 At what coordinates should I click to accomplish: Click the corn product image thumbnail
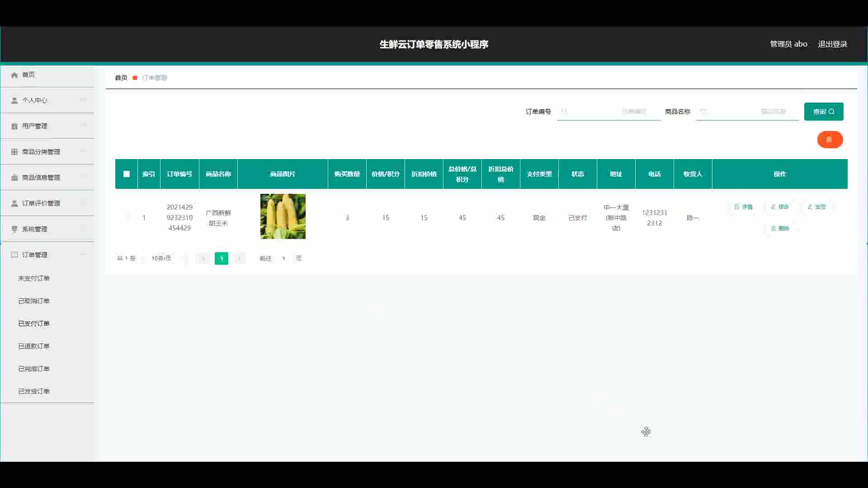click(x=283, y=216)
